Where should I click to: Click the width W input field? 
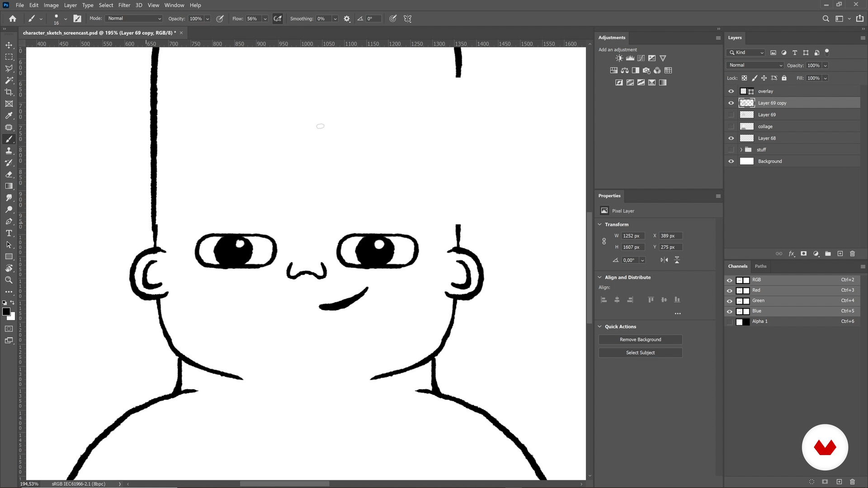click(633, 236)
